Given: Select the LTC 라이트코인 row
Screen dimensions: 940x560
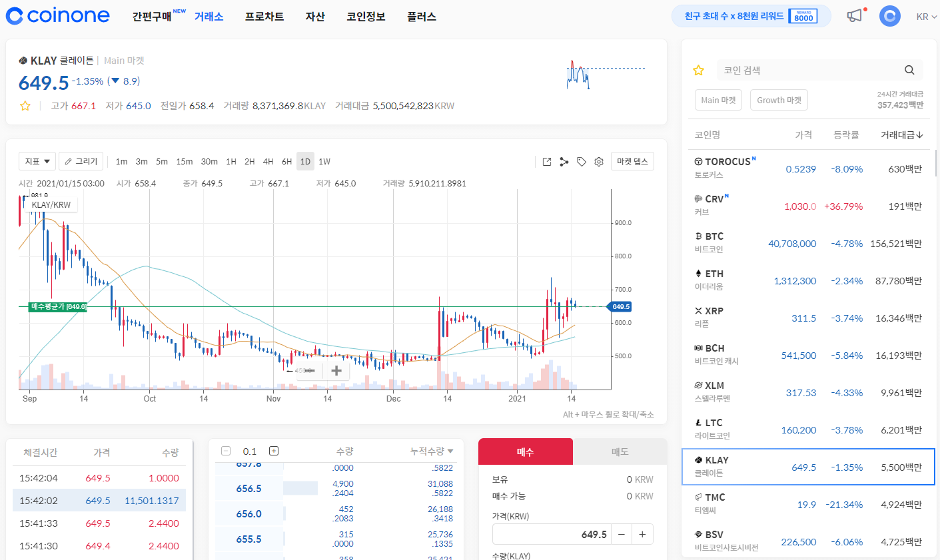Looking at the screenshot, I should click(x=808, y=429).
